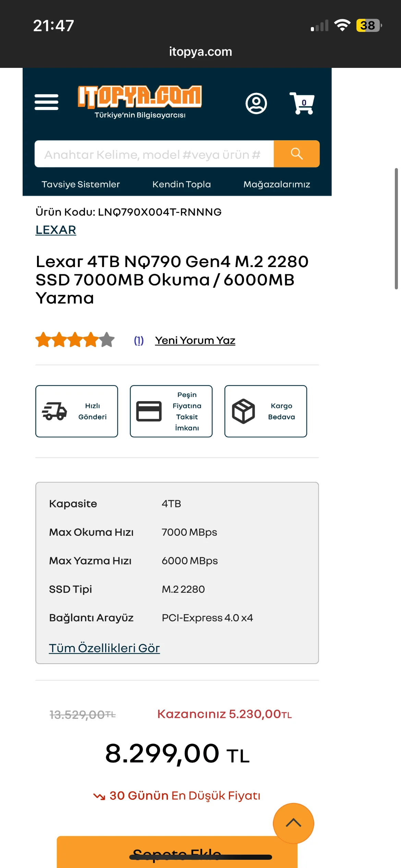The image size is (401, 868).
Task: Open Tavsiye Sistemler menu item
Action: point(81,184)
